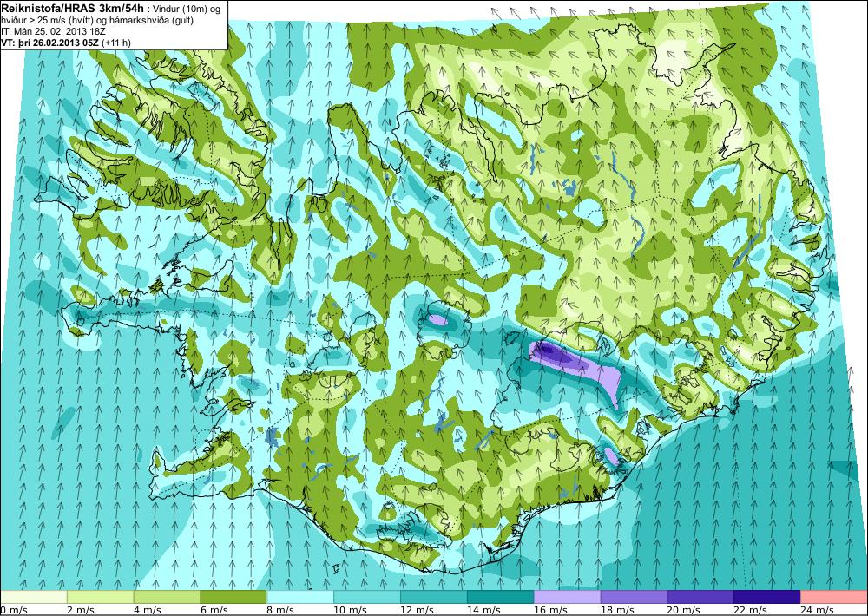Click the "8 m/s" legend label
The height and width of the screenshot is (616, 868).
pyautogui.click(x=281, y=610)
